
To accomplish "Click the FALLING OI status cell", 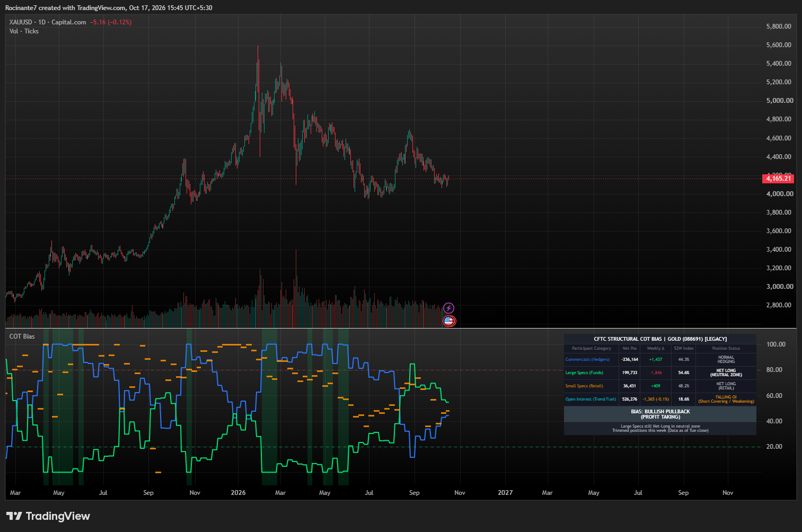I will [726, 400].
